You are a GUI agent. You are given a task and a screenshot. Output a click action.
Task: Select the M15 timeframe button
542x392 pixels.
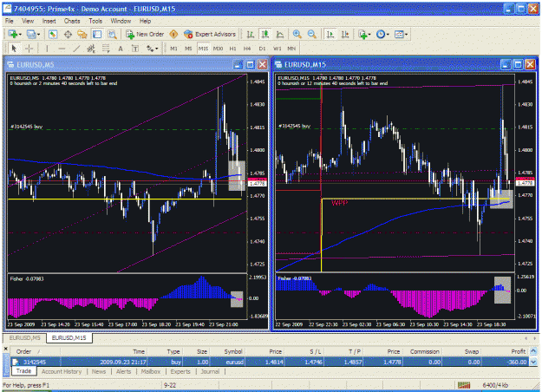tap(203, 49)
